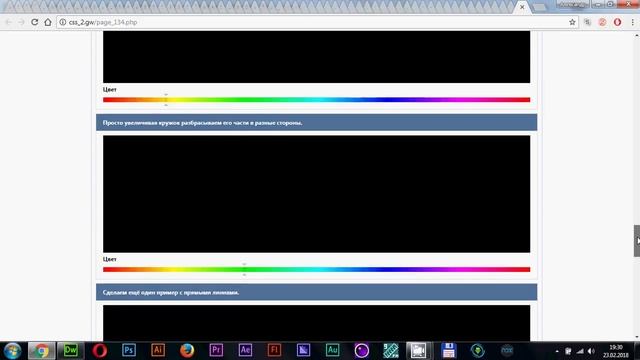The width and height of the screenshot is (640, 360).
Task: Reload the page with the refresh icon
Action: click(x=35, y=22)
